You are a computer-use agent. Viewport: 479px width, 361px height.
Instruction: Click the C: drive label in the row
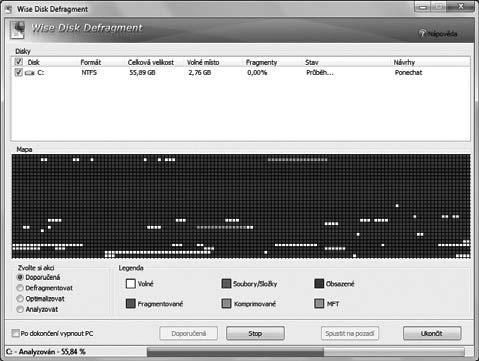pyautogui.click(x=40, y=72)
